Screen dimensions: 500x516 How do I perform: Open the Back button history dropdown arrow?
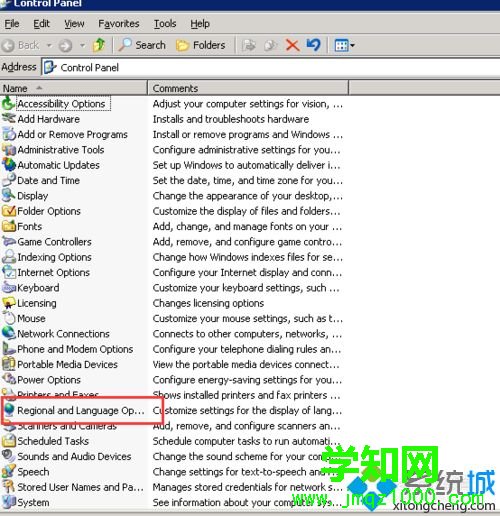tap(49, 45)
